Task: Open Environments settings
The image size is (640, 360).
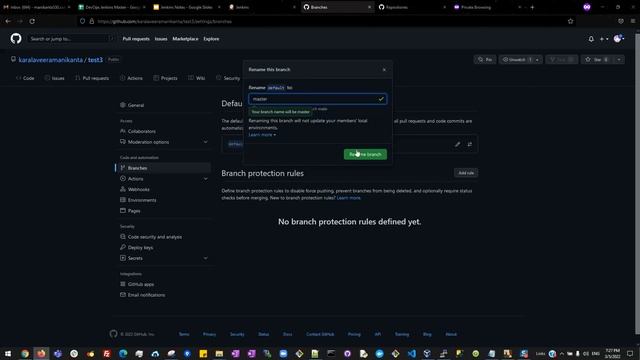Action: [142, 200]
